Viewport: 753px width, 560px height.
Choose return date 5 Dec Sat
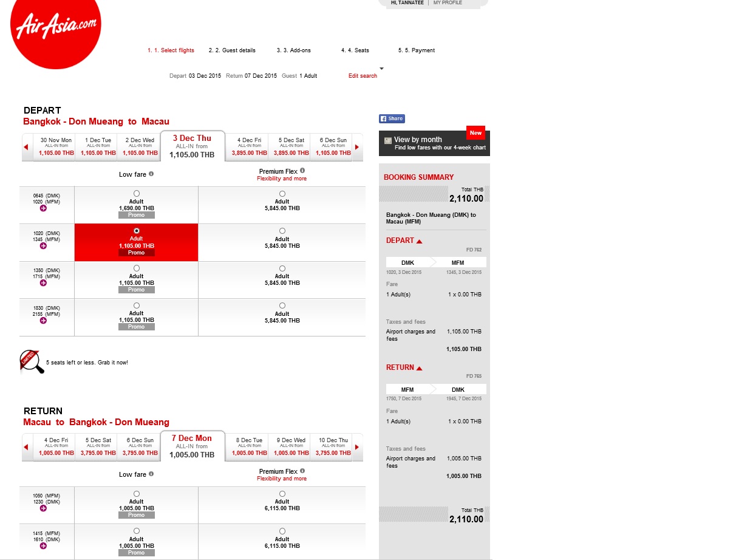[98, 447]
